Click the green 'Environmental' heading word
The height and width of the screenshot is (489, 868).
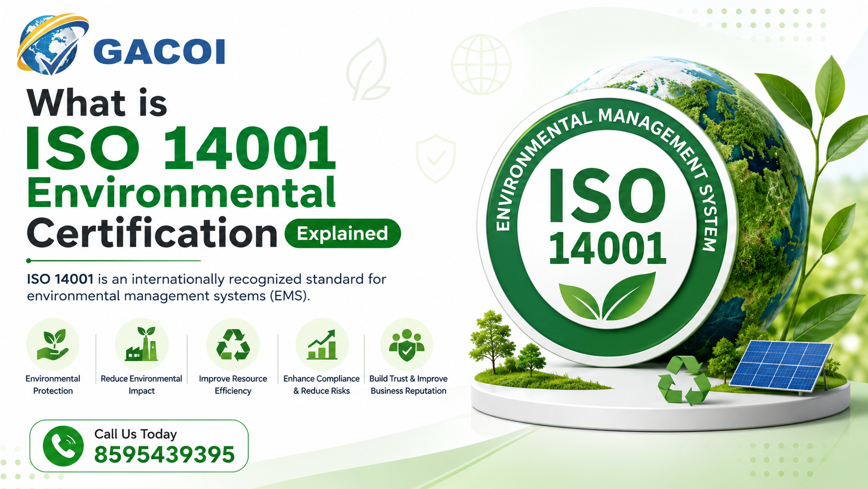(181, 192)
